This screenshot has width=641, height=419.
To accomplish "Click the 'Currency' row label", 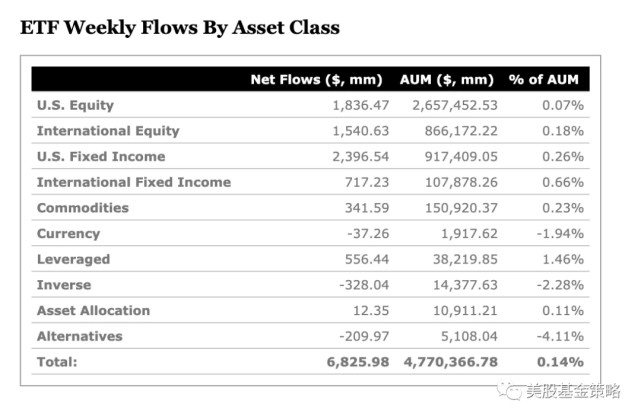I will (69, 234).
